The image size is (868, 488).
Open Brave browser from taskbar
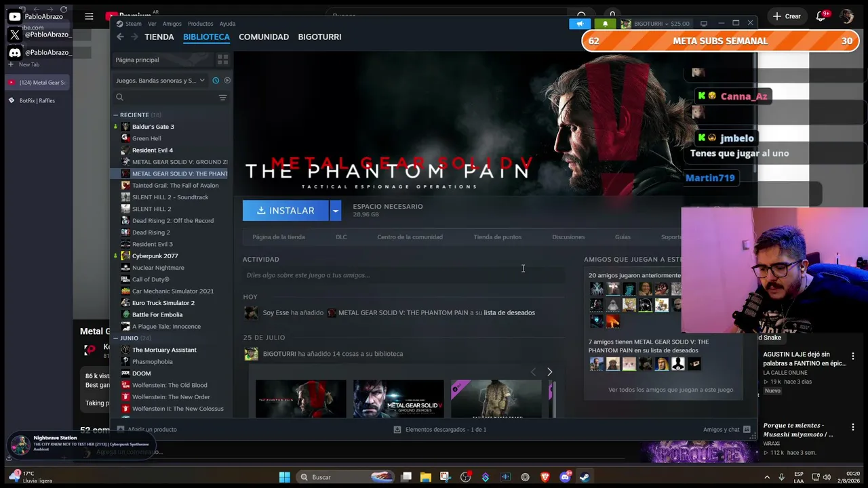tap(545, 477)
